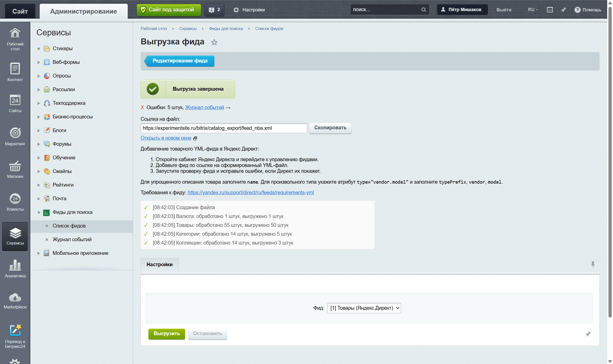Open the Маркетинг sidebar section
This screenshot has height=364, width=613.
(15, 137)
